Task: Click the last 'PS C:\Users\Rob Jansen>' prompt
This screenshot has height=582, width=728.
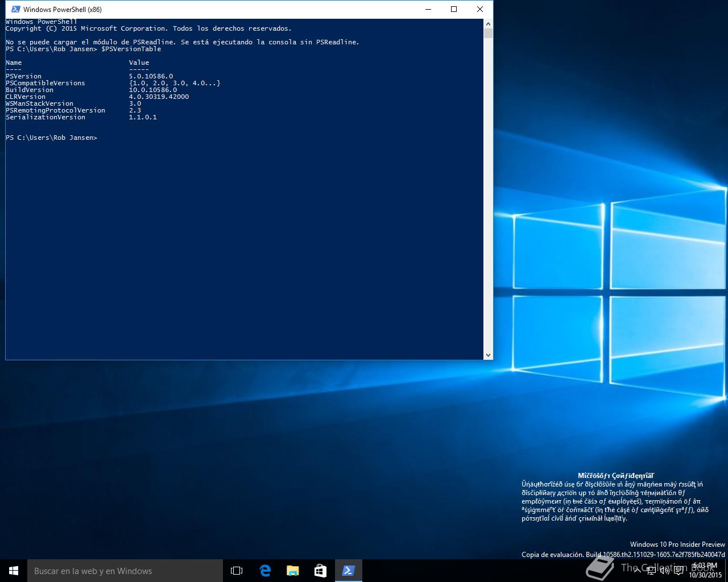Action: [51, 138]
